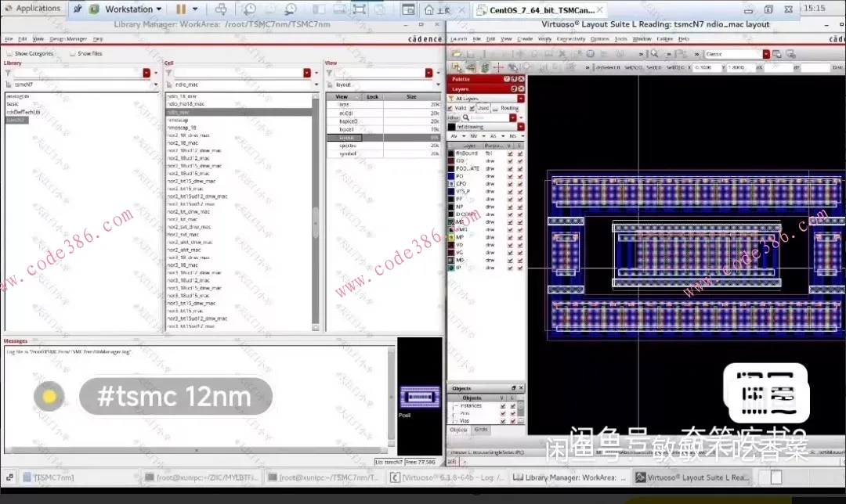846x504 pixels.
Task: Click the open folder icon in Virtuoso toolbar
Action: click(x=456, y=54)
